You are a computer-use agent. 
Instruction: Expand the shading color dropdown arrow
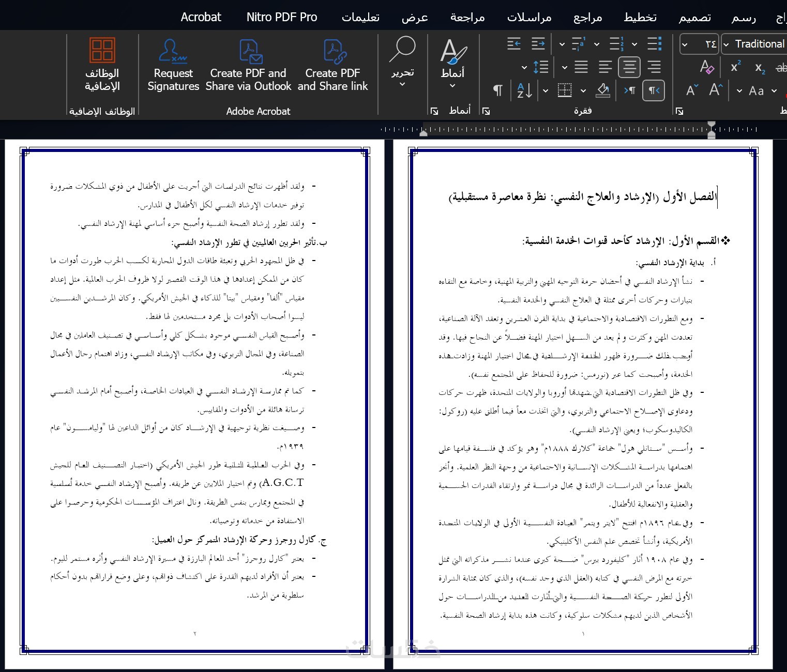coord(583,91)
